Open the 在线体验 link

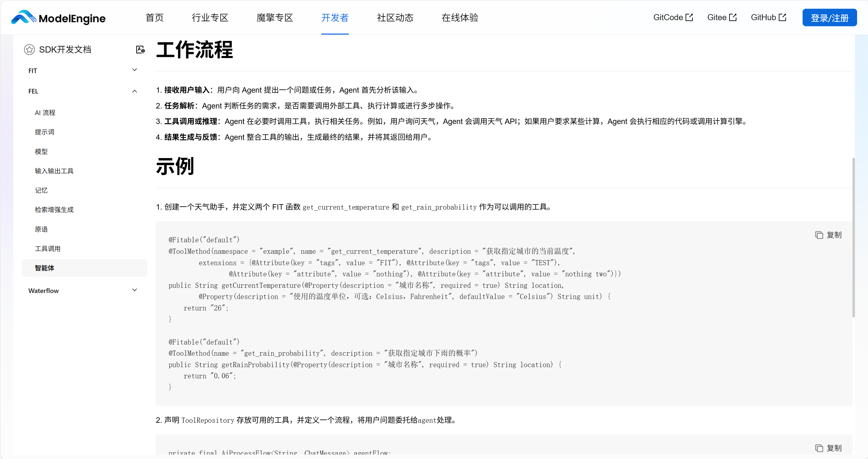point(459,17)
